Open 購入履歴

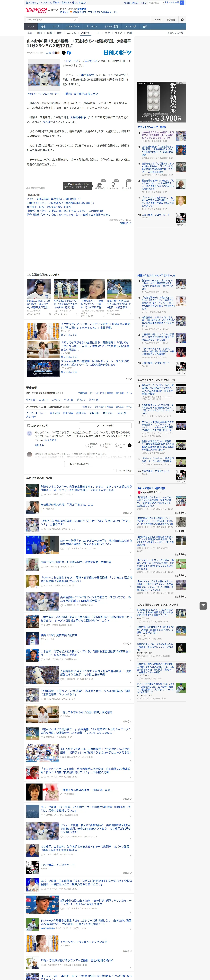pyautogui.click(x=171, y=20)
